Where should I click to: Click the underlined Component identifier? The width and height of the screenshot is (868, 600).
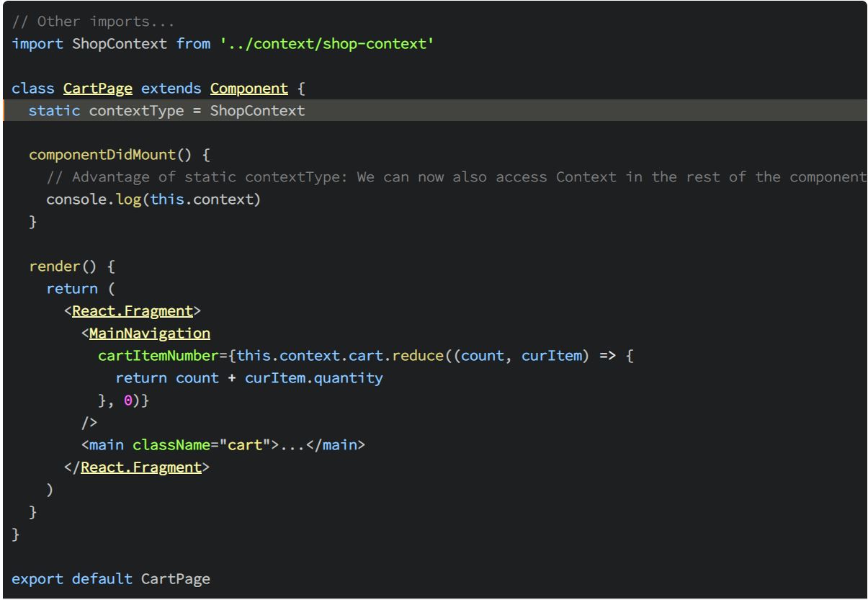249,88
